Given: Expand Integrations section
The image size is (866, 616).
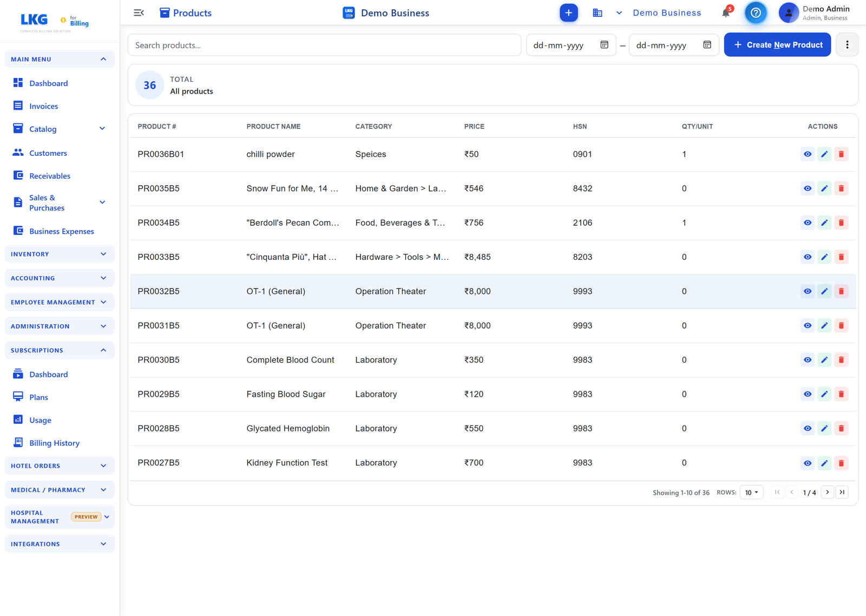Looking at the screenshot, I should 60,544.
